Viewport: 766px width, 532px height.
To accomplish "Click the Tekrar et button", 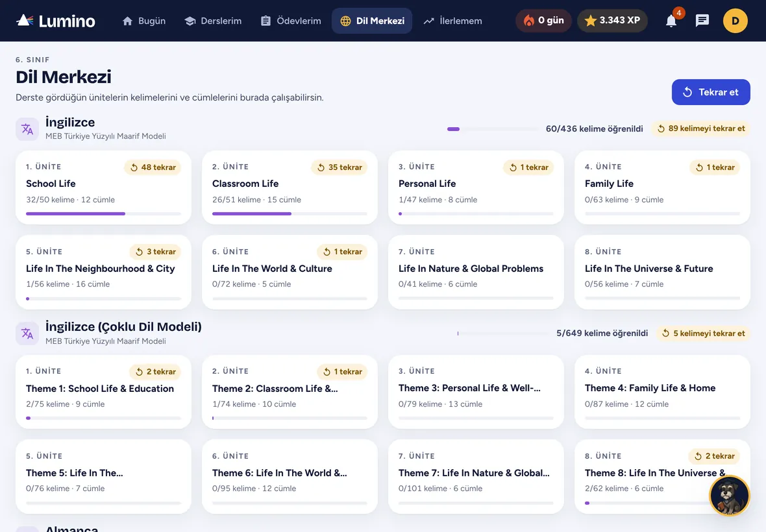I will coord(711,92).
